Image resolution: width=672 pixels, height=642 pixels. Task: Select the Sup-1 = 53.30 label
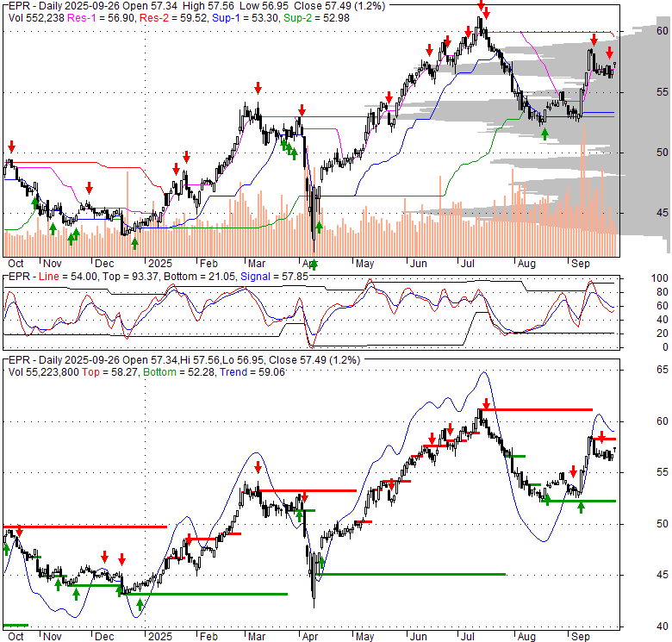(x=246, y=18)
